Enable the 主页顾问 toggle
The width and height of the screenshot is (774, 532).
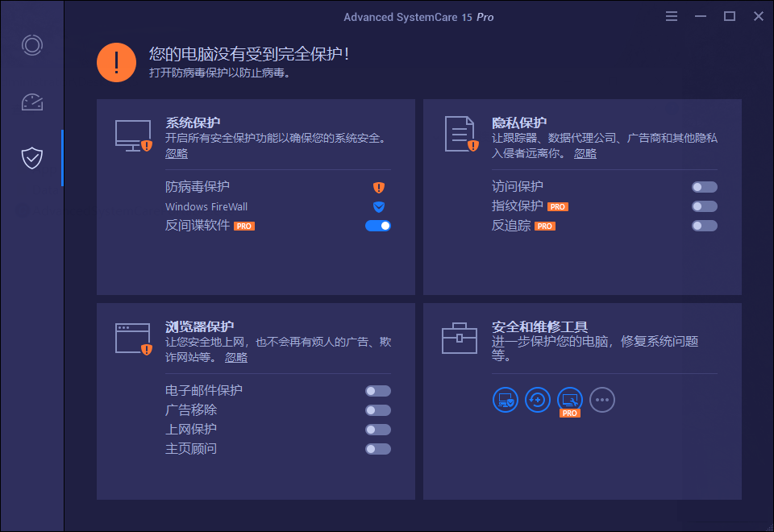(x=378, y=449)
